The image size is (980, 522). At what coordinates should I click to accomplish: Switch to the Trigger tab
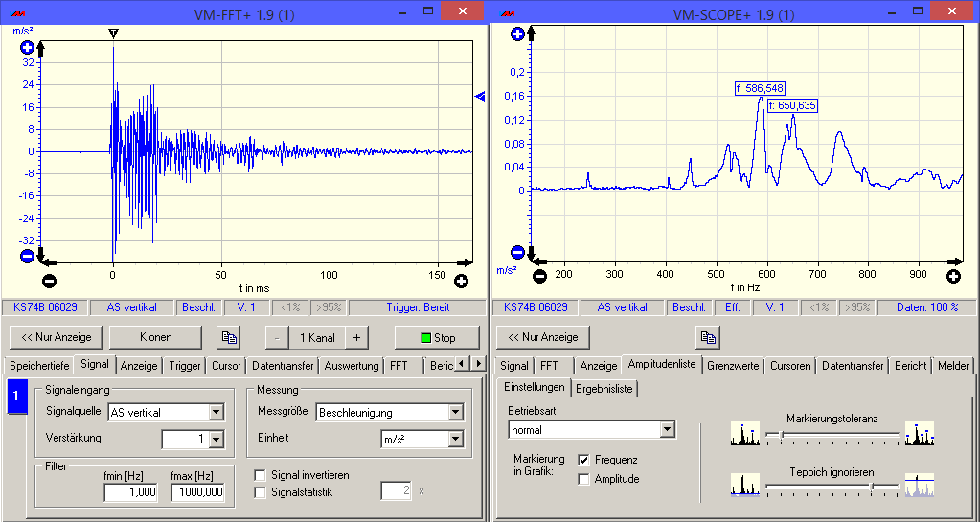pos(185,365)
